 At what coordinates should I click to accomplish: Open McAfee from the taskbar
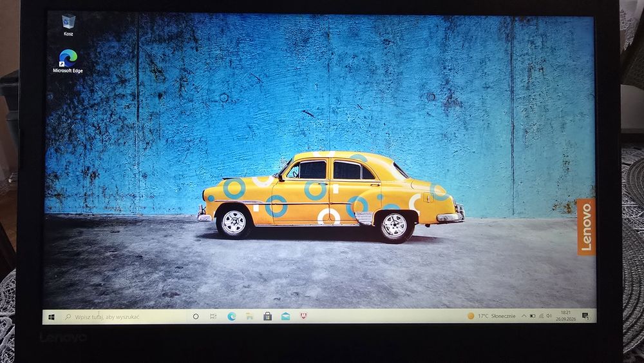pyautogui.click(x=303, y=316)
